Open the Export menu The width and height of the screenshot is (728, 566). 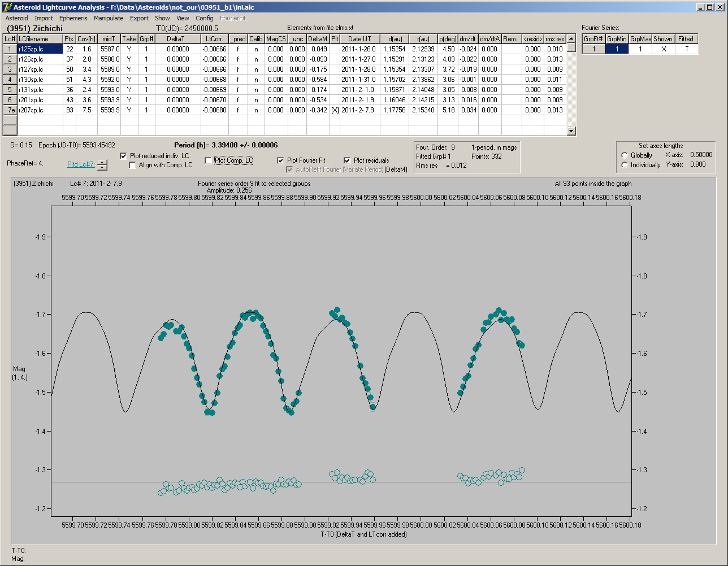point(139,18)
